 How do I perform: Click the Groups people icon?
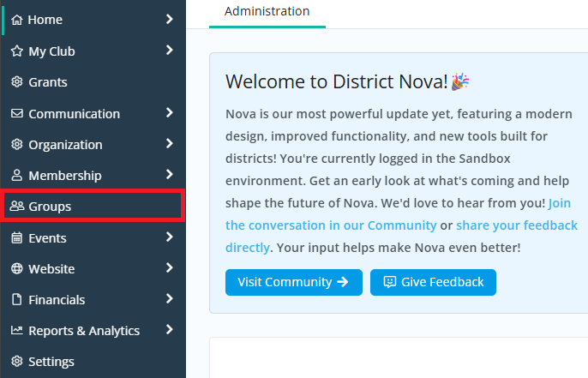pos(16,206)
